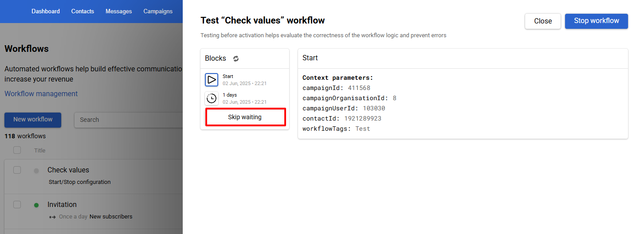Viewport: 644px width, 234px height.
Task: Click the Skip waiting button
Action: click(x=245, y=117)
